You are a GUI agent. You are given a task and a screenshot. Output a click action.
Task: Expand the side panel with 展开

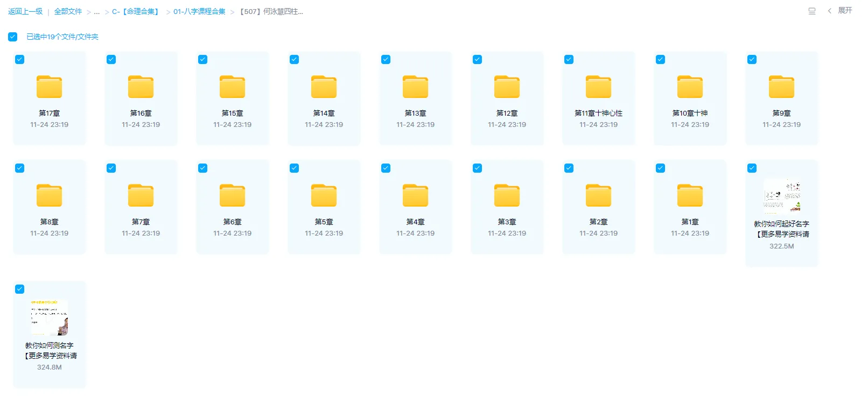pos(841,11)
